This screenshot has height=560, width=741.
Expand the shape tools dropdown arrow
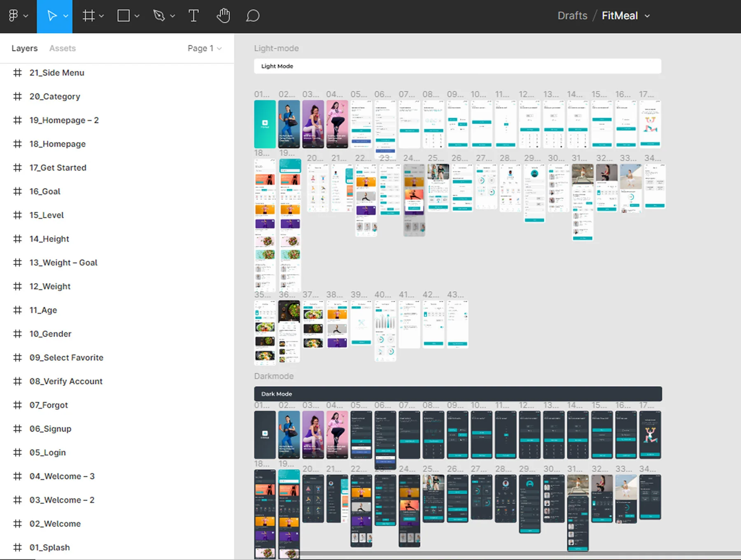click(x=137, y=16)
